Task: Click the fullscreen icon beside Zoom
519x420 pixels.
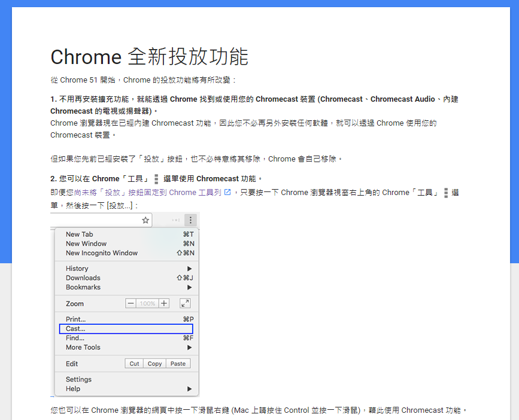Action: pyautogui.click(x=185, y=303)
